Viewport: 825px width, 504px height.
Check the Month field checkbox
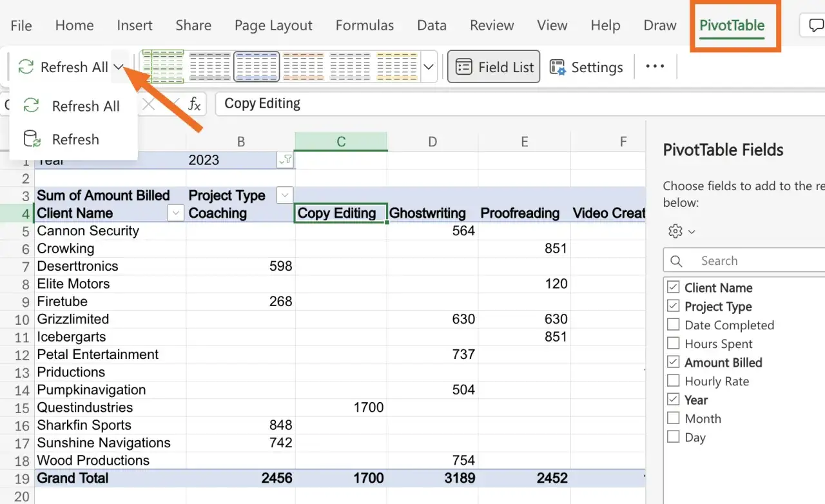coord(674,418)
